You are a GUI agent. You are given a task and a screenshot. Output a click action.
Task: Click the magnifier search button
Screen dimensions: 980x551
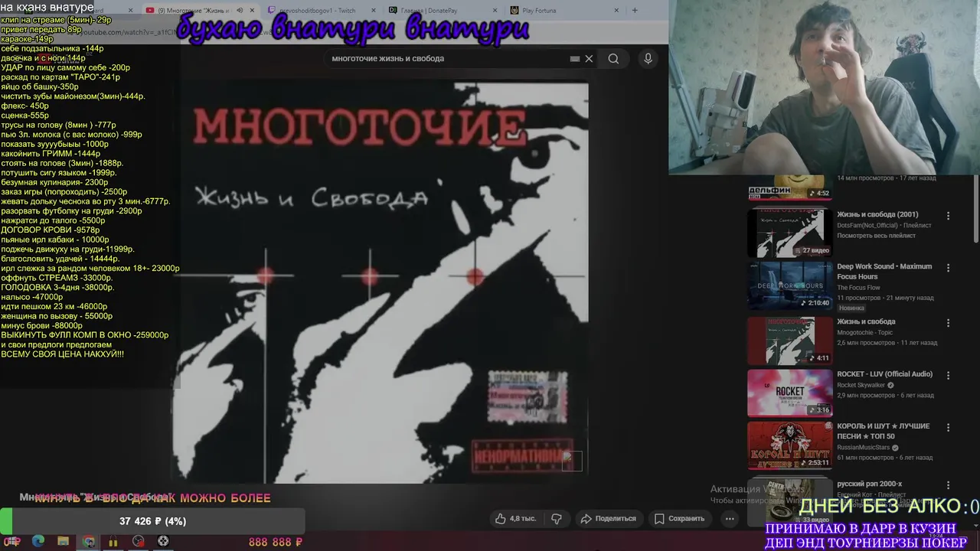tap(613, 59)
